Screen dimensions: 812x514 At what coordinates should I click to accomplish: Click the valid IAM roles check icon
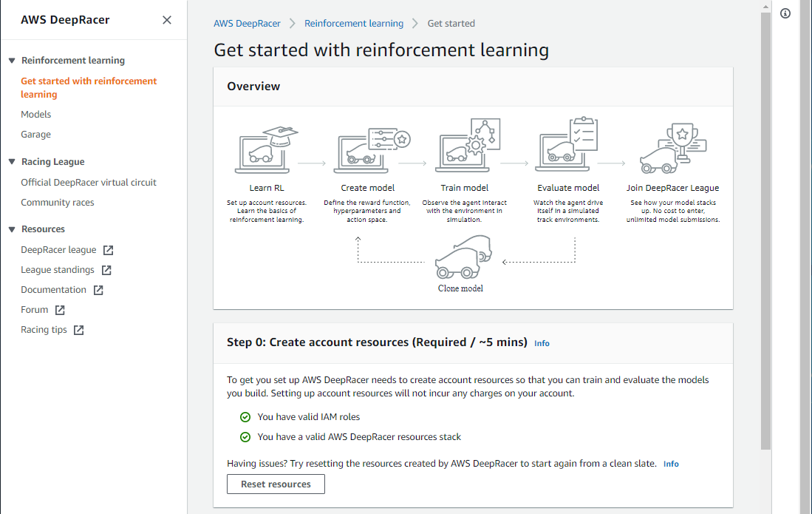[x=245, y=417]
